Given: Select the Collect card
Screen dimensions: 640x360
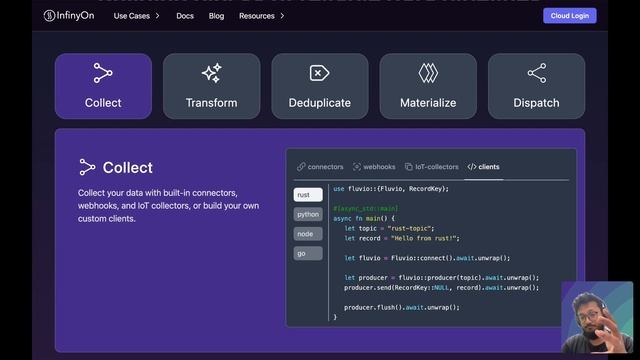Looking at the screenshot, I should (103, 86).
